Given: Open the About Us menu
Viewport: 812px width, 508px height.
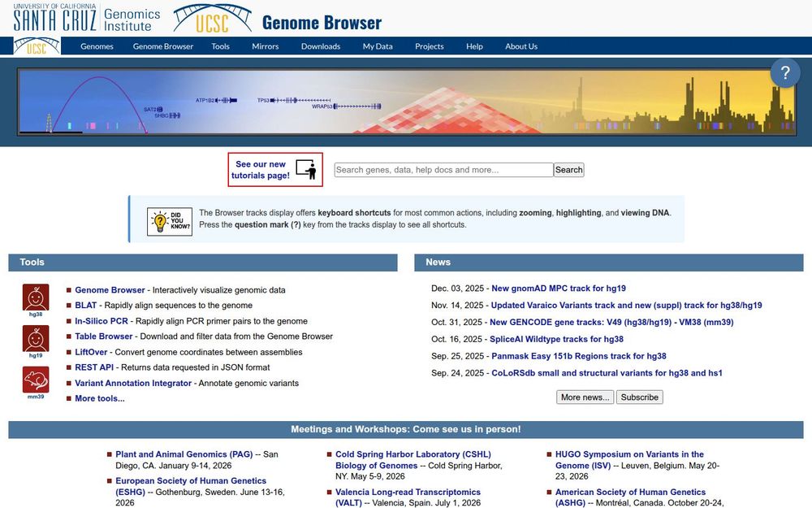Looking at the screenshot, I should pos(521,46).
